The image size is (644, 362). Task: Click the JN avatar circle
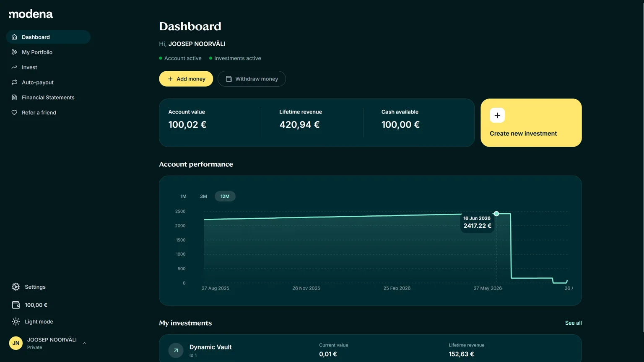[16, 343]
